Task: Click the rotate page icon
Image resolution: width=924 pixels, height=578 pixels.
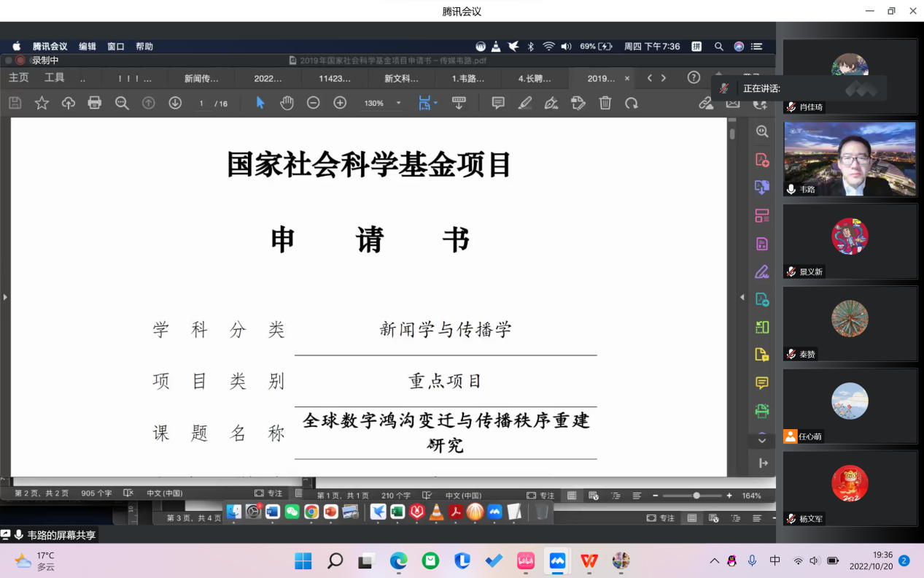Action: (x=632, y=103)
